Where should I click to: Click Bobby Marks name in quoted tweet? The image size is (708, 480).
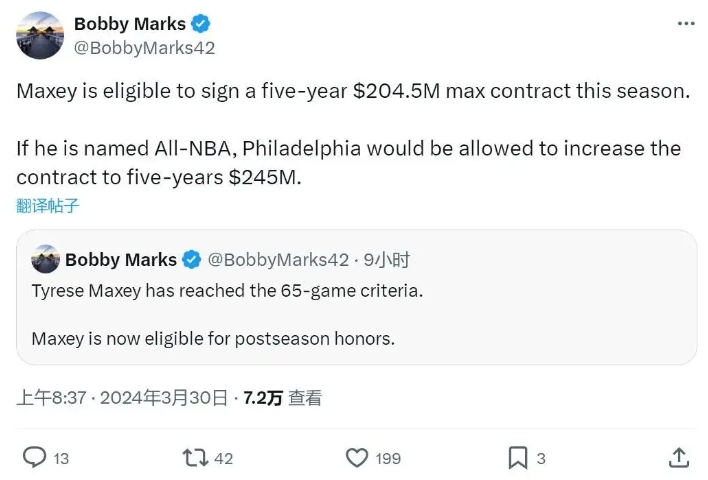[121, 260]
